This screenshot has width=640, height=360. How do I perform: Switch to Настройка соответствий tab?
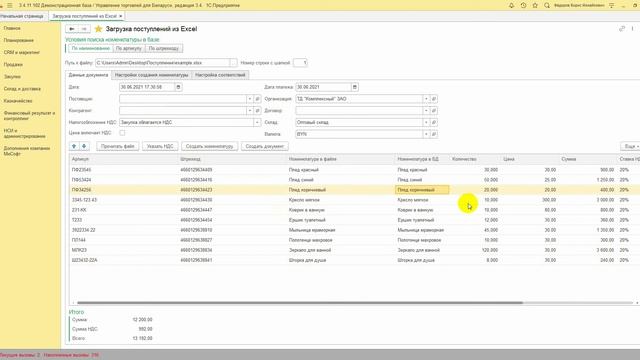tap(220, 75)
